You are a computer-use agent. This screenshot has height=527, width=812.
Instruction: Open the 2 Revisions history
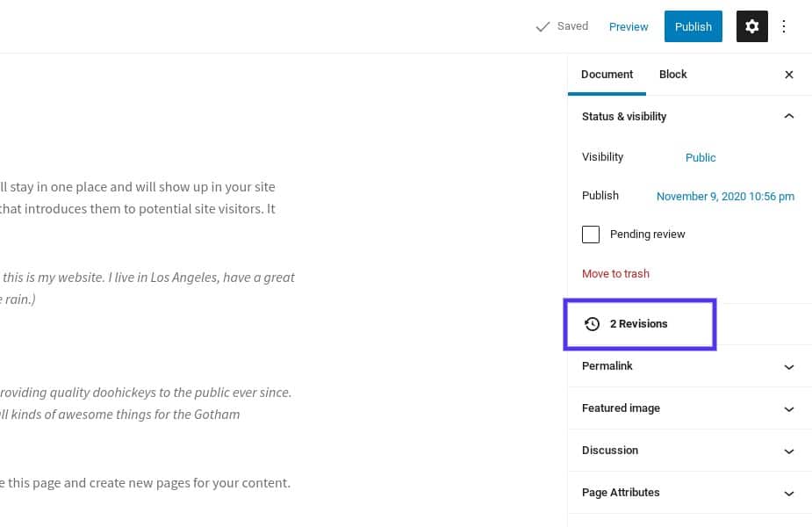tap(639, 324)
